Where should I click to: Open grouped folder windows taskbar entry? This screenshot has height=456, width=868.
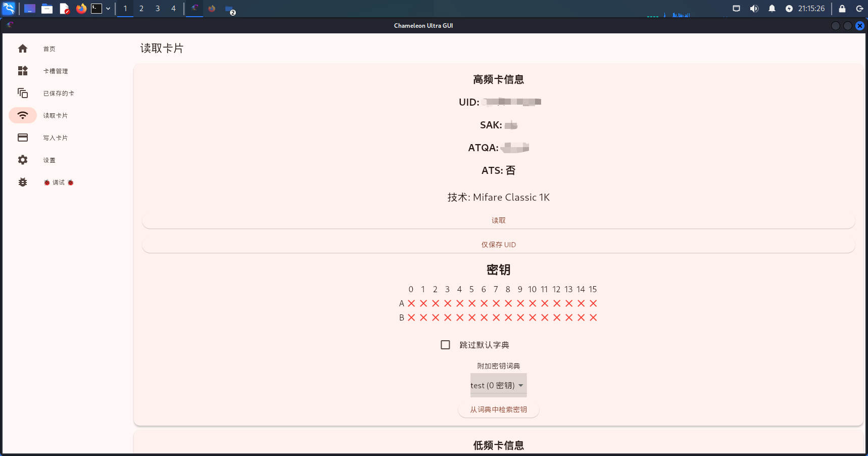pos(230,9)
